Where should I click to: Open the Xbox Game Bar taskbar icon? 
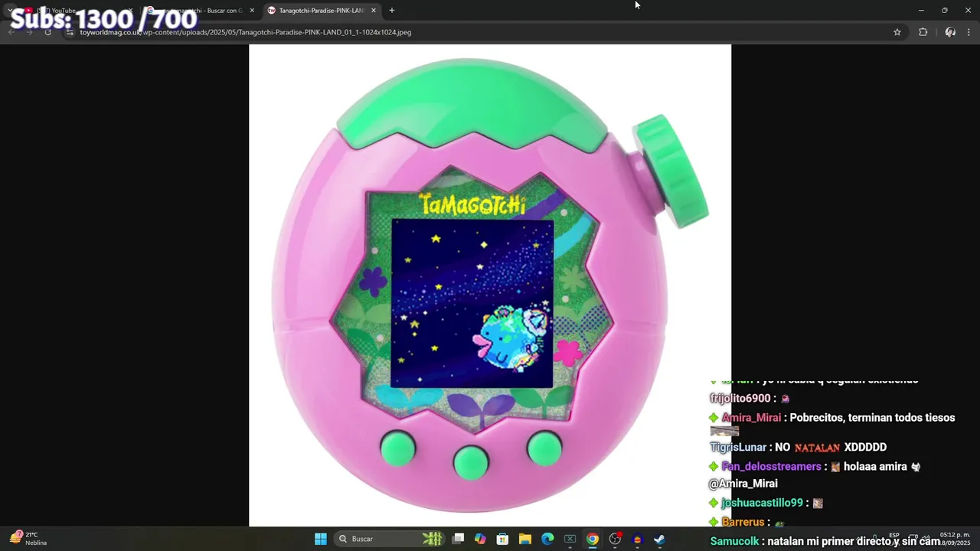pos(570,539)
